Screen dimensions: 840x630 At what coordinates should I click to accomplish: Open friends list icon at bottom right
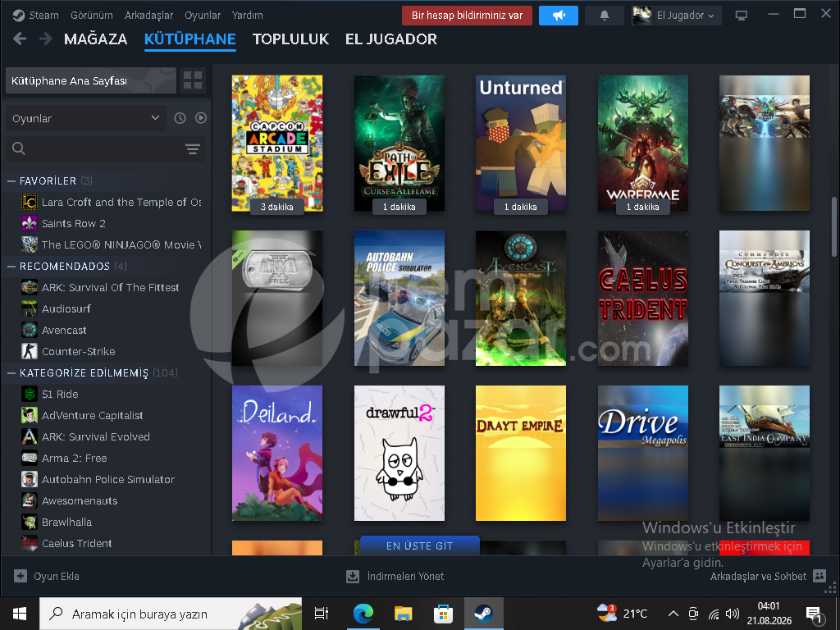(819, 576)
